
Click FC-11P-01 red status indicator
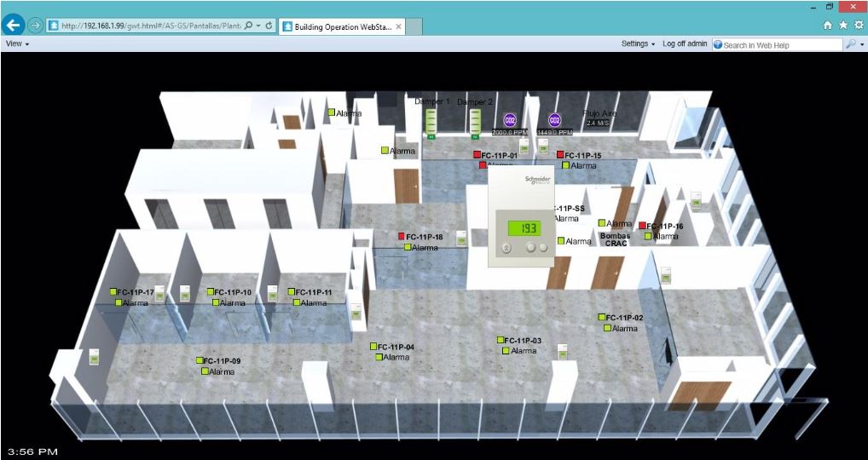477,155
